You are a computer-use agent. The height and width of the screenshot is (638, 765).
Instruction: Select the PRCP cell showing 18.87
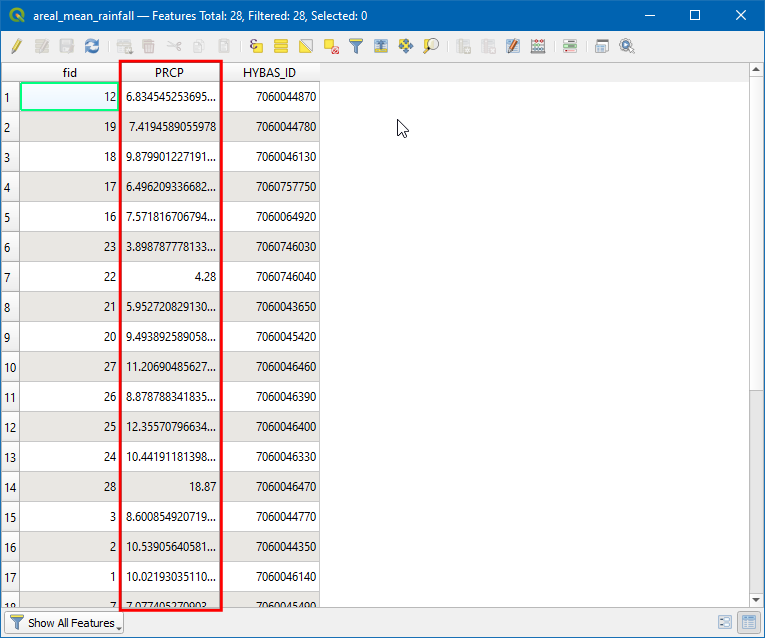coord(170,486)
